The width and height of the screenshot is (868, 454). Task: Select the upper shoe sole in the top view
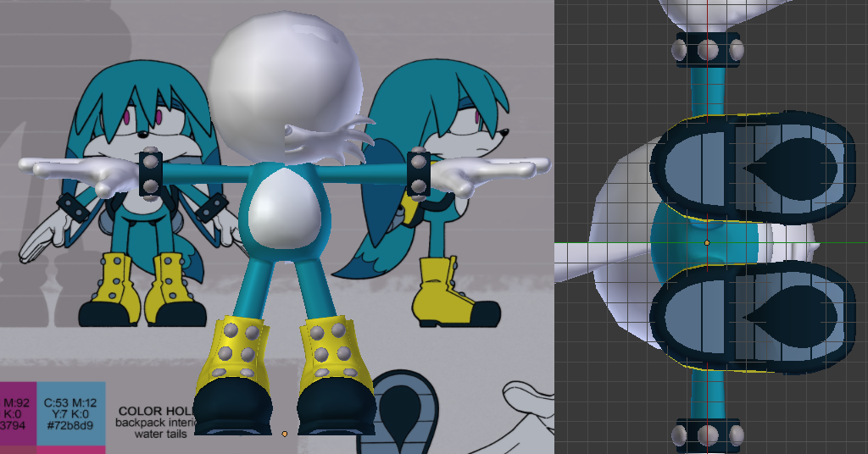(753, 169)
